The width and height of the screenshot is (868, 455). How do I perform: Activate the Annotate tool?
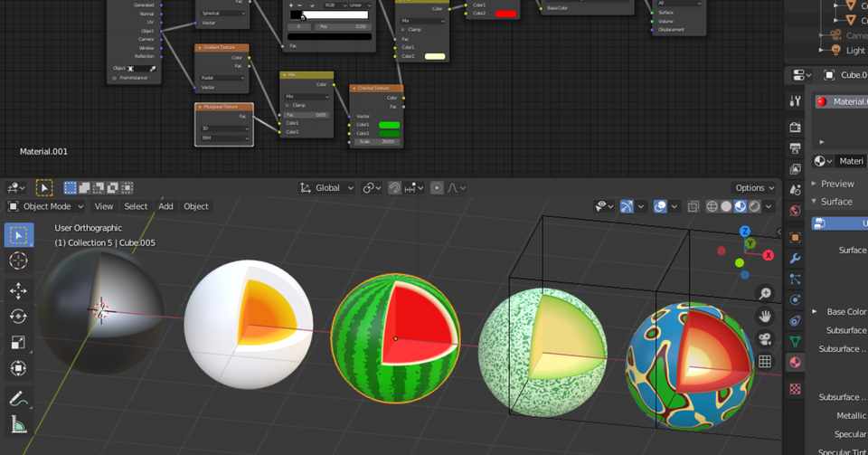18,399
